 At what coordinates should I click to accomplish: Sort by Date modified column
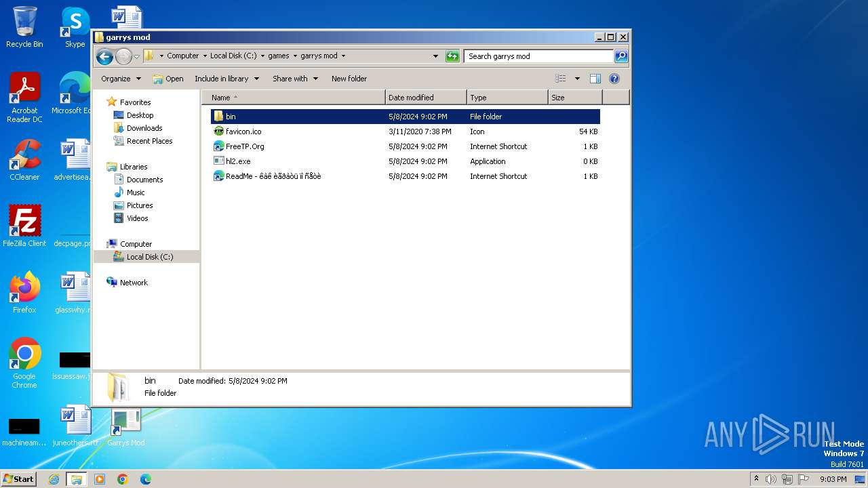426,98
